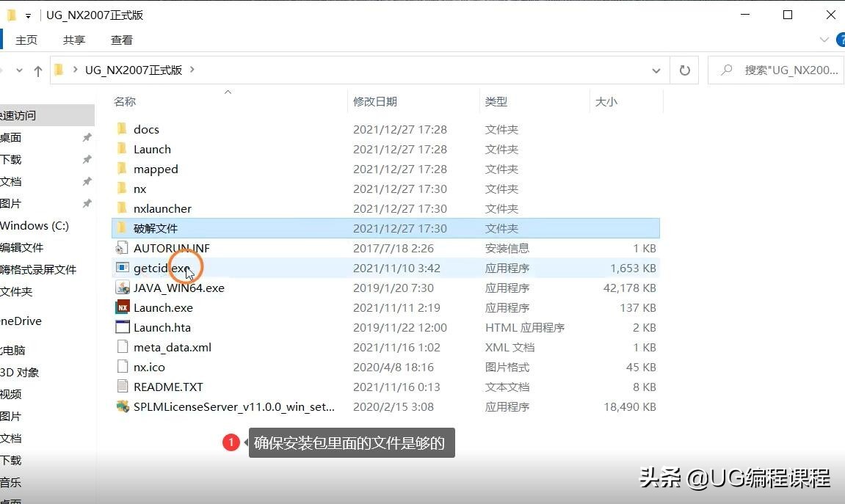Sort by 名称 column header
The image size is (845, 504).
(x=125, y=101)
